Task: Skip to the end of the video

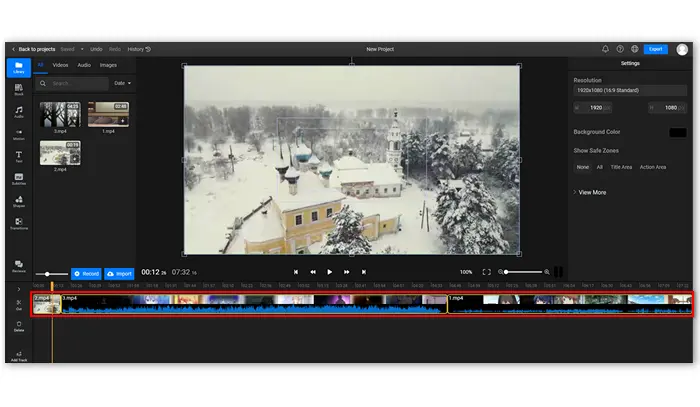Action: point(364,272)
